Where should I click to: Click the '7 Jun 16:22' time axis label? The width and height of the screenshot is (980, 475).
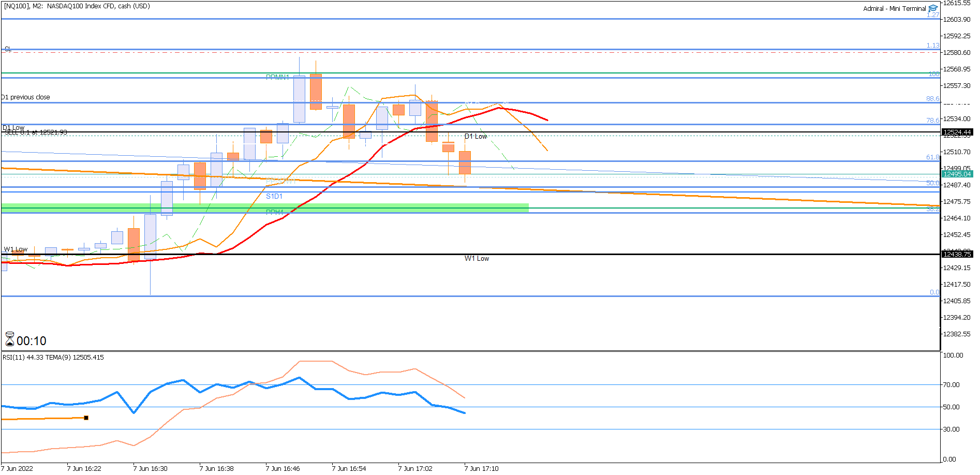84,469
